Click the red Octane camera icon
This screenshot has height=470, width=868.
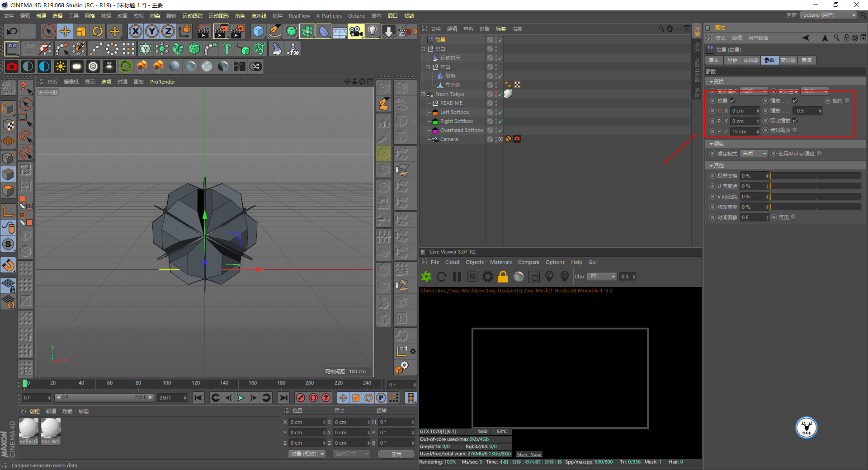pyautogui.click(x=12, y=66)
